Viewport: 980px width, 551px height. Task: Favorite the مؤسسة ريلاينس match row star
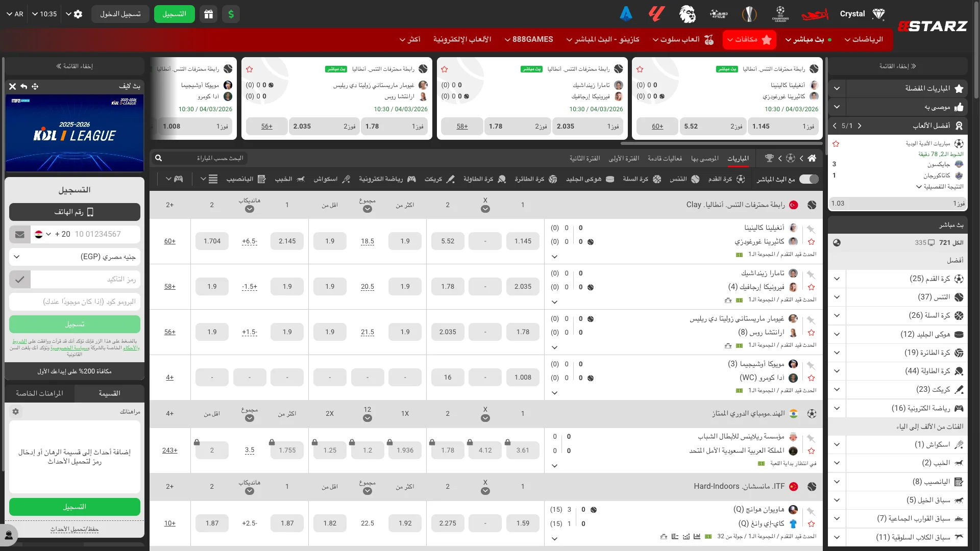click(812, 451)
